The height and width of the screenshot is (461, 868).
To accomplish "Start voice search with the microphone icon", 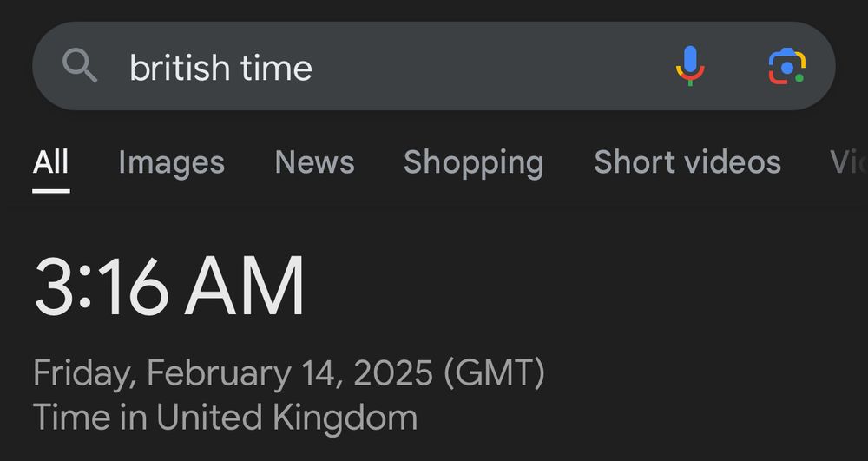I will pyautogui.click(x=690, y=66).
